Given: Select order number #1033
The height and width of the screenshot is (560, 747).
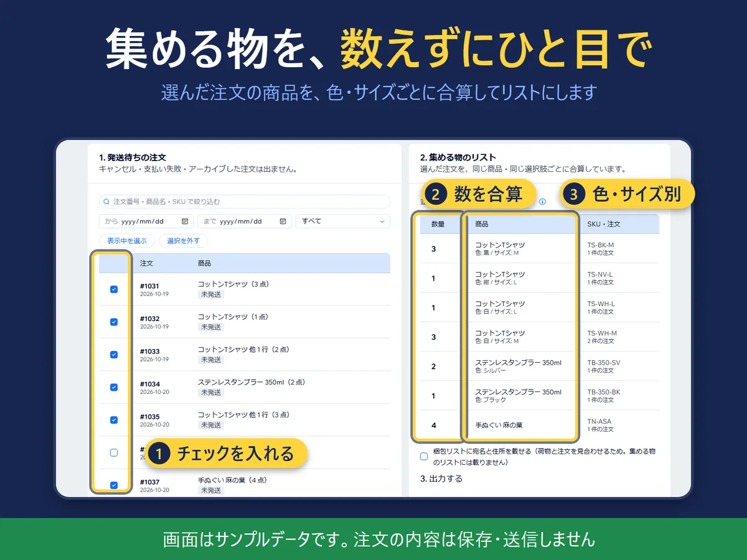Looking at the screenshot, I should coord(149,352).
